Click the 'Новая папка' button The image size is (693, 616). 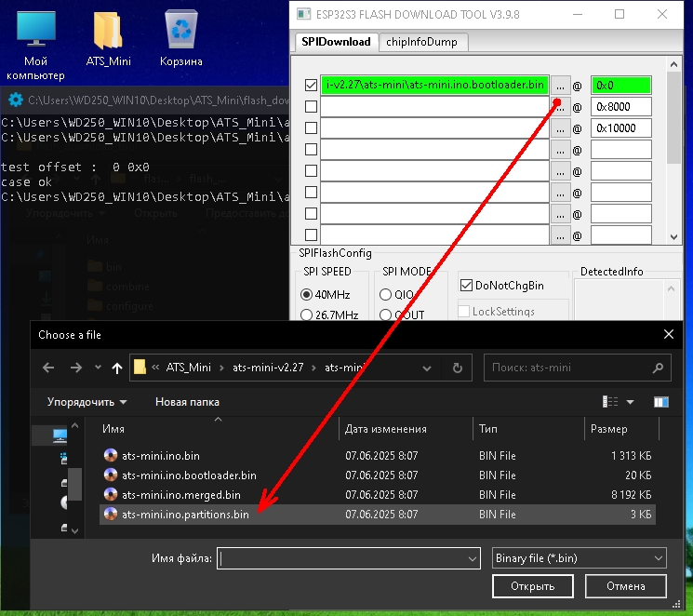click(x=187, y=402)
